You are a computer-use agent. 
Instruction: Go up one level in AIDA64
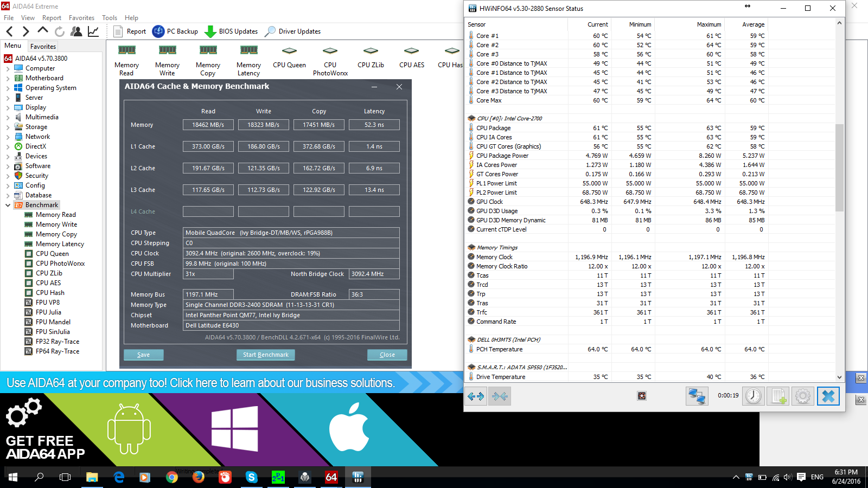[x=43, y=31]
